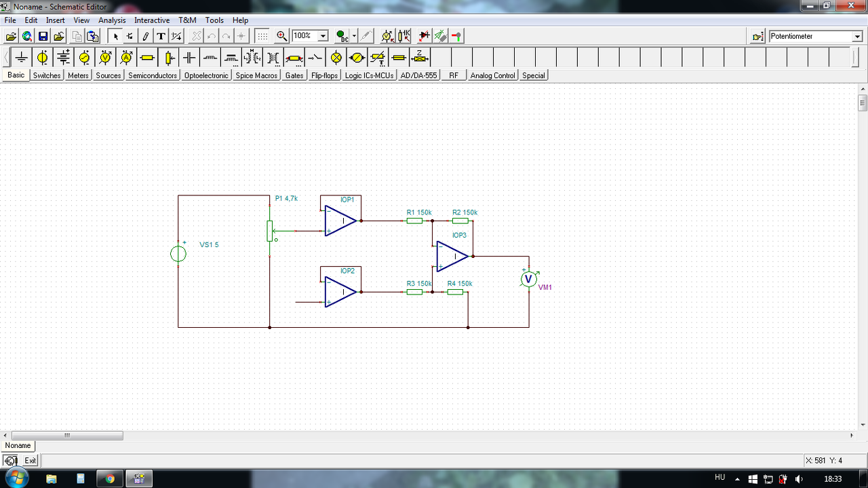The image size is (868, 488).
Task: Pick the Text tool (T) in toolbar
Action: (161, 36)
